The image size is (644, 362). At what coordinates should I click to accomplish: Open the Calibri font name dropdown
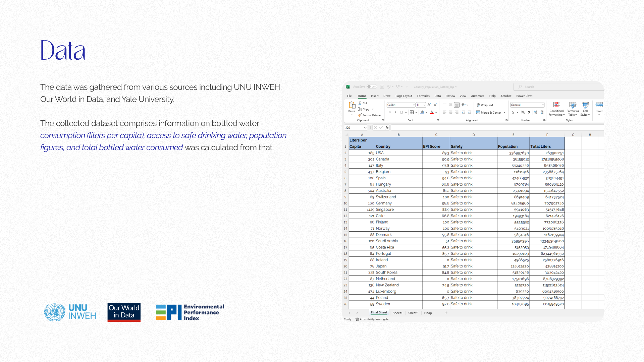click(414, 105)
